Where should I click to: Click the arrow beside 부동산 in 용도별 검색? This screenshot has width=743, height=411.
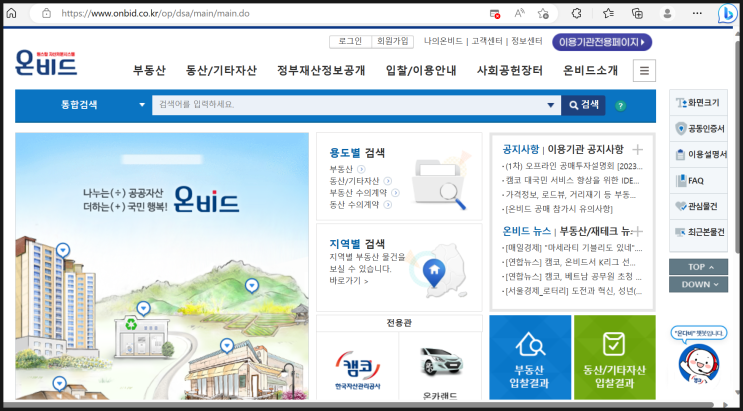click(361, 169)
